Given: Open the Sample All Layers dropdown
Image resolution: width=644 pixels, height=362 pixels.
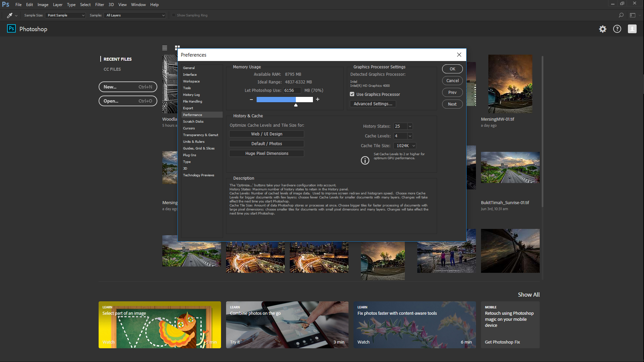Looking at the screenshot, I should pyautogui.click(x=135, y=15).
